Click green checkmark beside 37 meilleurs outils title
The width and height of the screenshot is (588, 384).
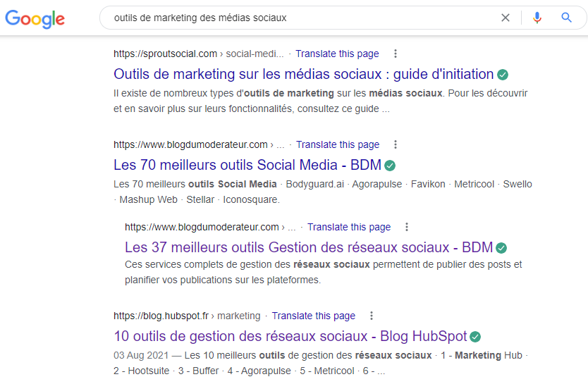(501, 247)
